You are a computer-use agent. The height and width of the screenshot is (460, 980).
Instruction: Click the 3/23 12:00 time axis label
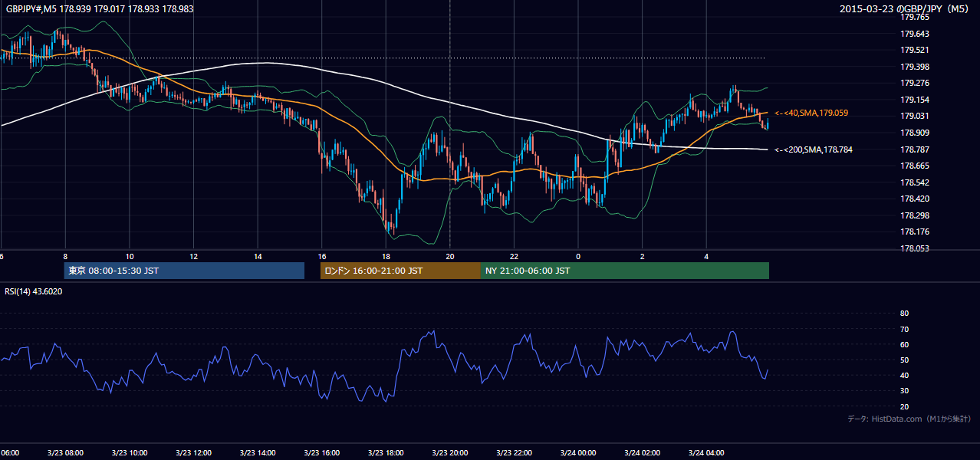point(192,453)
